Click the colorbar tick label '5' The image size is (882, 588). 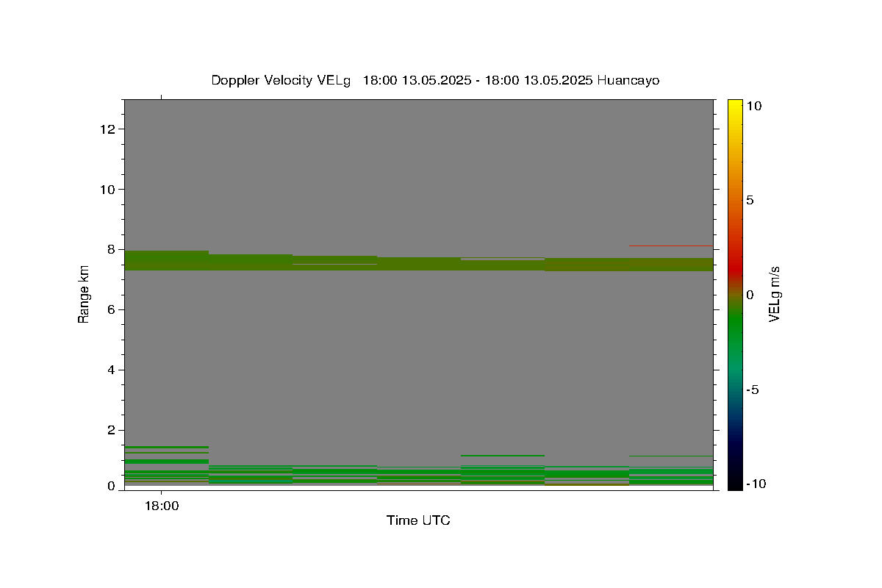tap(750, 200)
